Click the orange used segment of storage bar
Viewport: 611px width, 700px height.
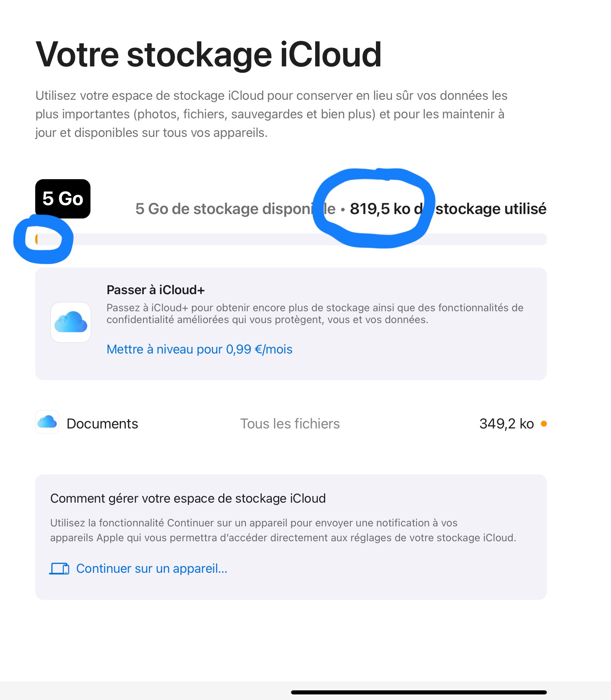(x=37, y=239)
